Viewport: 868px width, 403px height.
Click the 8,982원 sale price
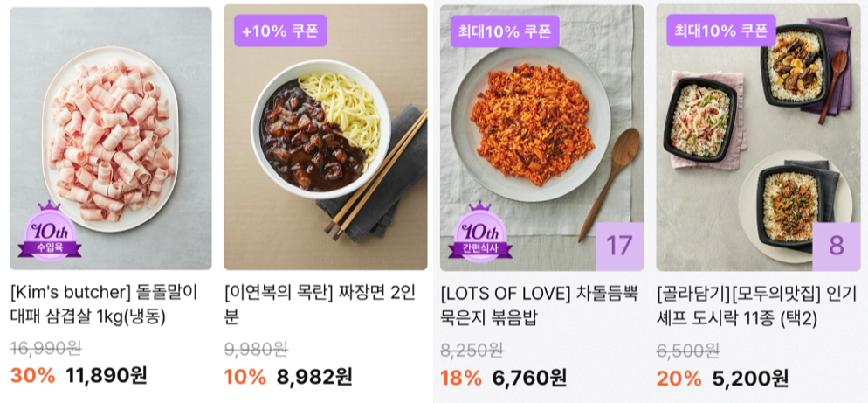tap(314, 377)
